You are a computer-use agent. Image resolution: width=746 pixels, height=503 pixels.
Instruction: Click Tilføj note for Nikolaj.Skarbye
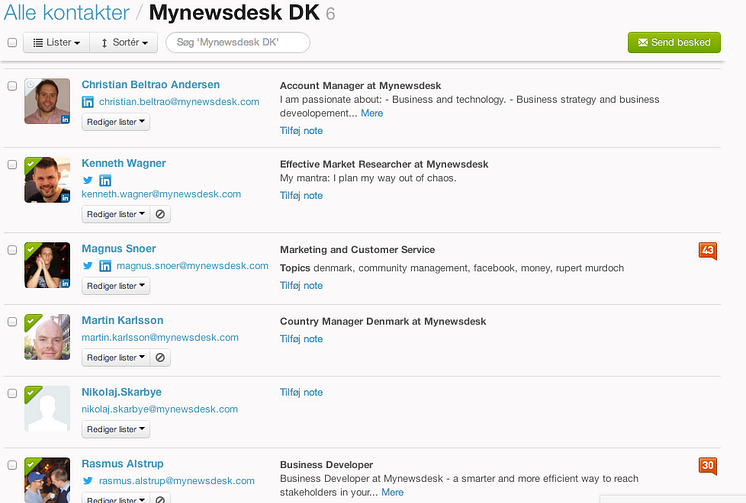(301, 393)
